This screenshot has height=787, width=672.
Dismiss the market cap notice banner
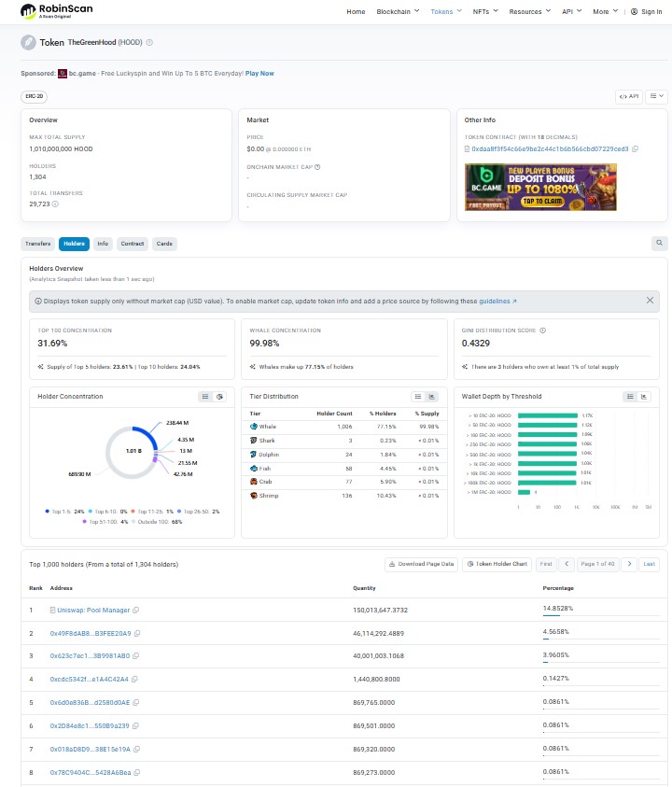tap(650, 301)
